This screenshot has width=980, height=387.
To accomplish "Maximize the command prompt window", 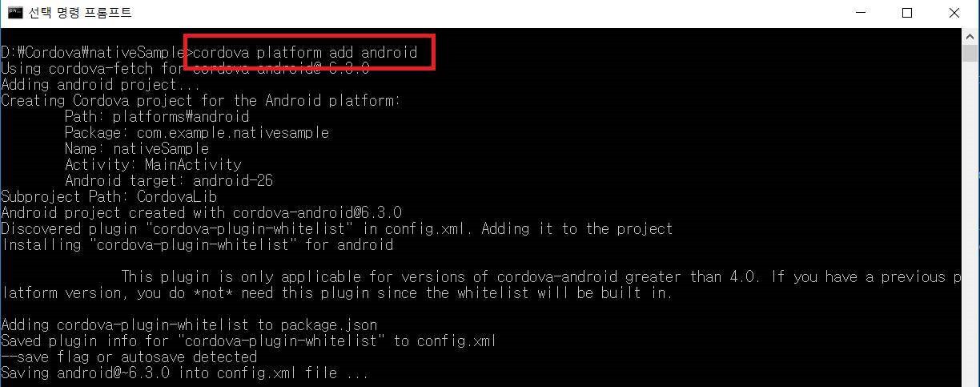I will coord(906,13).
